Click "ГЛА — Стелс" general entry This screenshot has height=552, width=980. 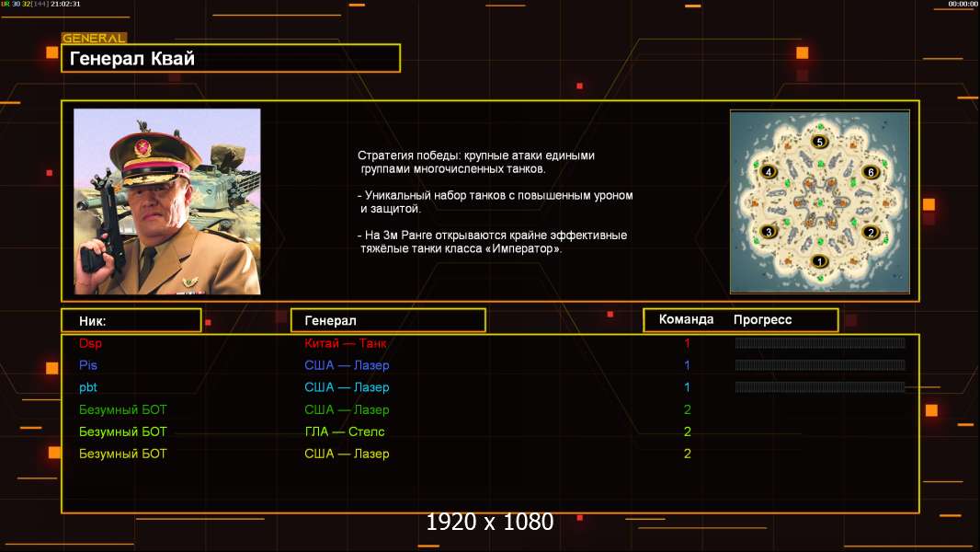click(x=345, y=431)
